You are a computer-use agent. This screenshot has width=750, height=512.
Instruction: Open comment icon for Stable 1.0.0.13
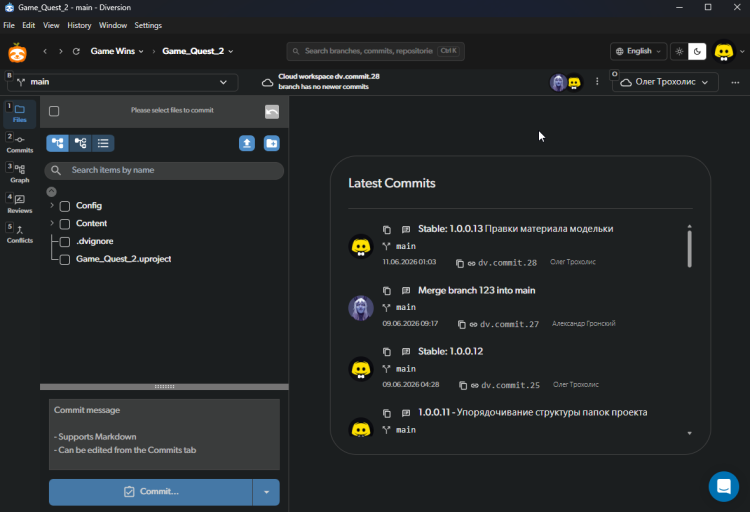406,230
